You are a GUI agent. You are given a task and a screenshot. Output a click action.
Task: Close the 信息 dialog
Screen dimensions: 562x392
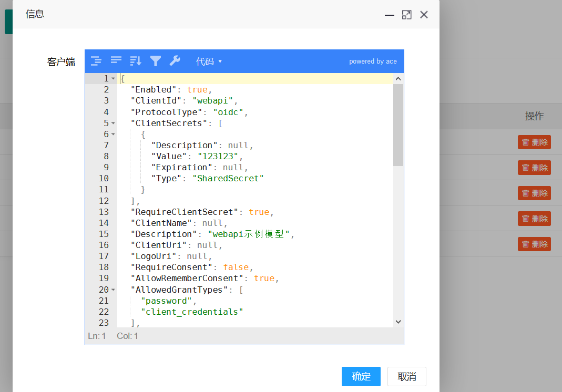[x=424, y=15]
